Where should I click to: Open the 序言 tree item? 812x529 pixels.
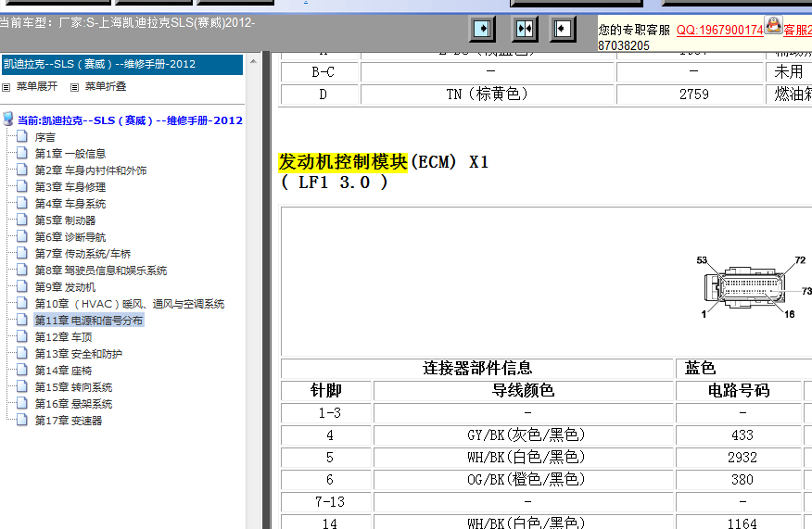tap(45, 138)
